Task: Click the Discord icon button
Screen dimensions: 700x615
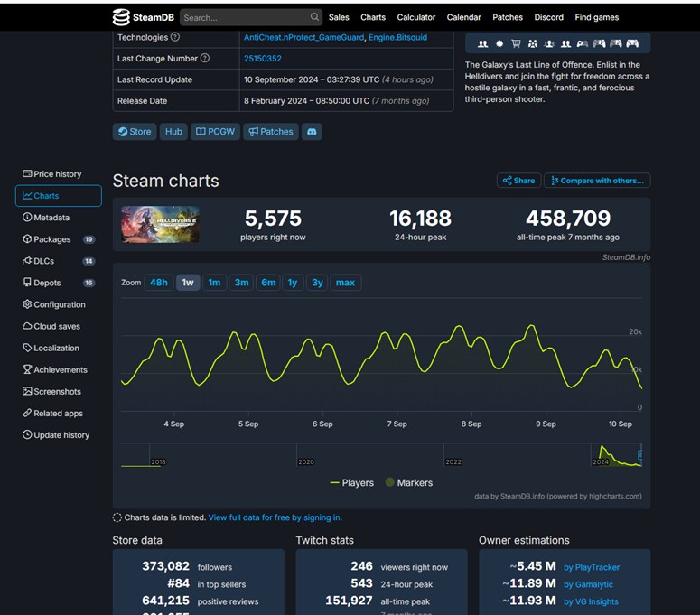Action: coord(312,132)
